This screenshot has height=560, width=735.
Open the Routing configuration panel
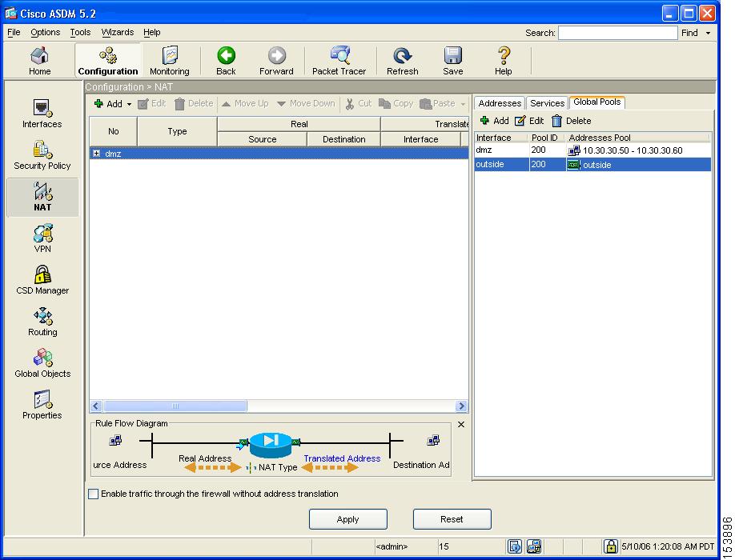[42, 322]
